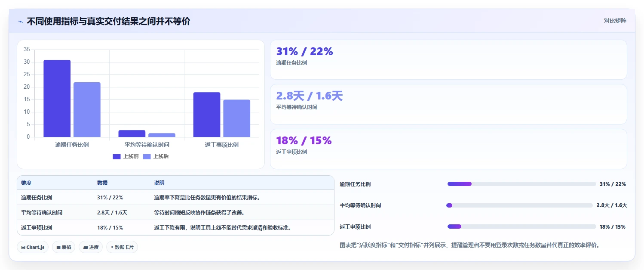Click the chart x-axis label 返工事项比例
This screenshot has width=644, height=270.
[x=222, y=145]
